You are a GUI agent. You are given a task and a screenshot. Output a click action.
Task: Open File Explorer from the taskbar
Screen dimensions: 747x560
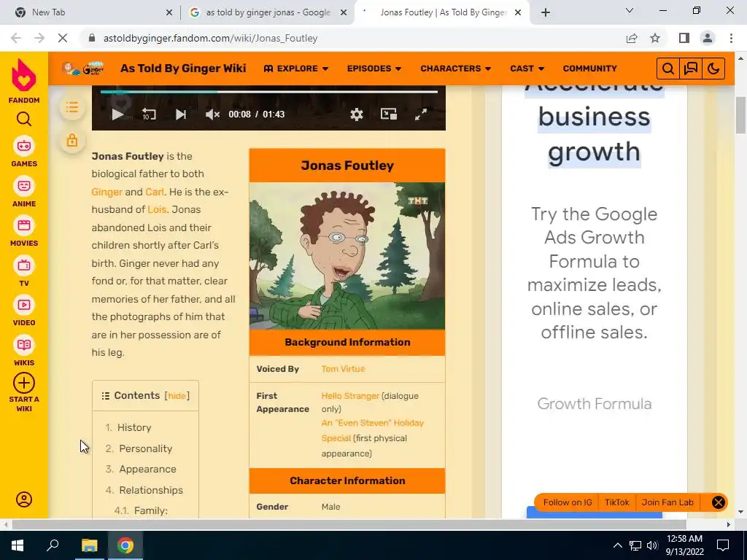[90, 545]
